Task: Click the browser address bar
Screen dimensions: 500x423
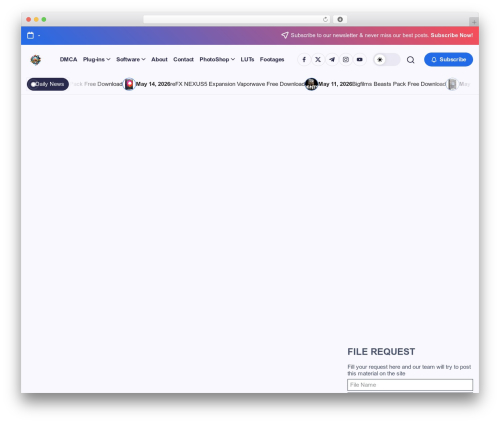Action: click(237, 19)
